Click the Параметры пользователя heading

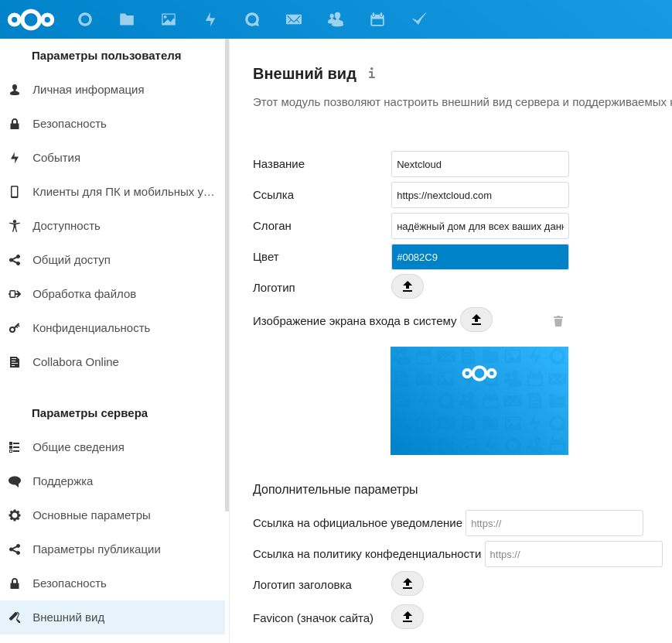coord(106,56)
